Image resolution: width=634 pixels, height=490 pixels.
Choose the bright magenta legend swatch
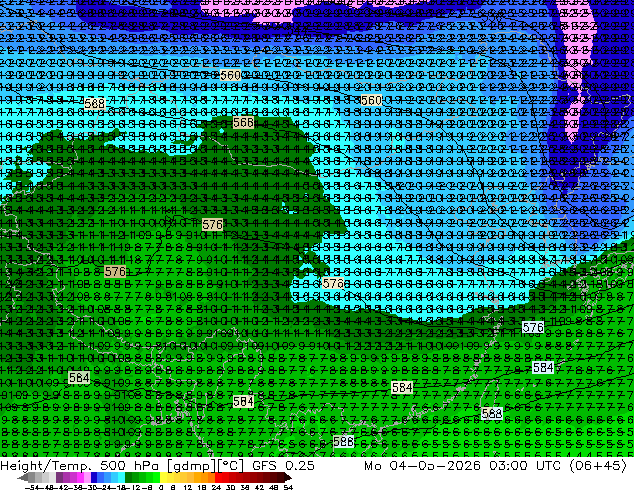pos(80,477)
